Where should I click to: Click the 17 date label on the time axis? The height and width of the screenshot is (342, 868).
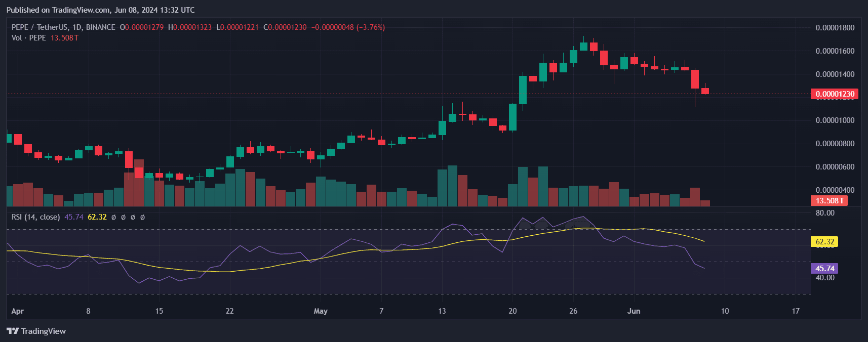point(796,311)
